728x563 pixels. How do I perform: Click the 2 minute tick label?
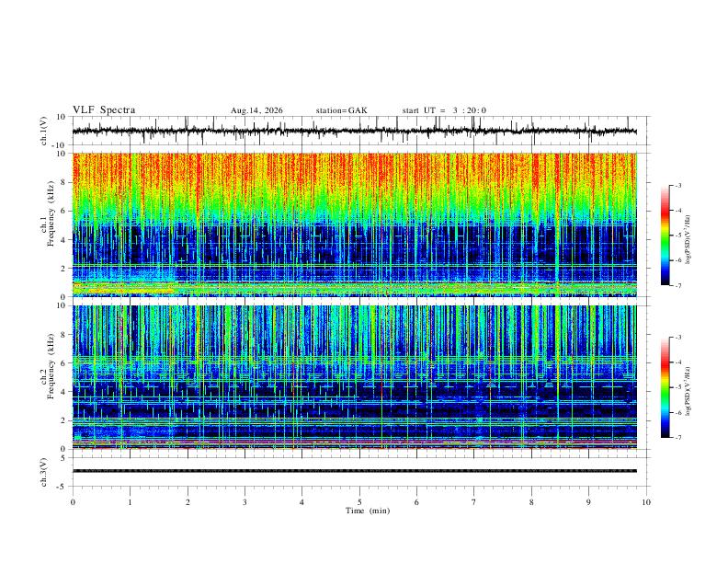coord(188,502)
